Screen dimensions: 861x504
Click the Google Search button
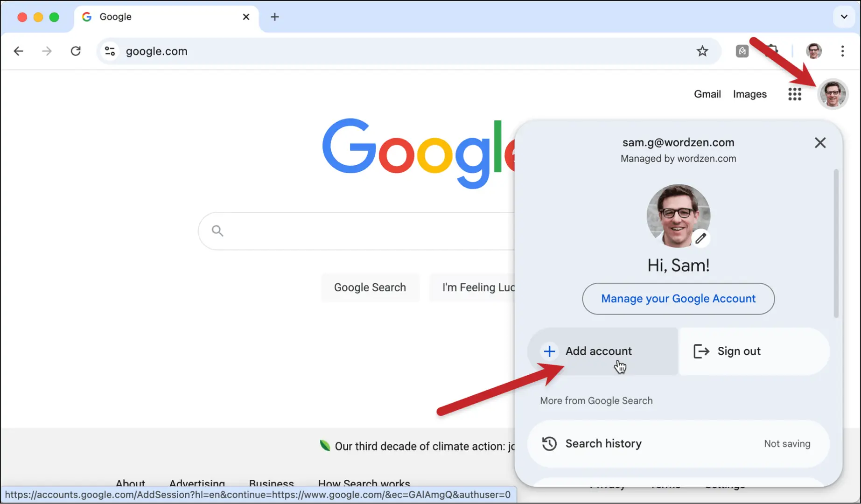pyautogui.click(x=370, y=287)
